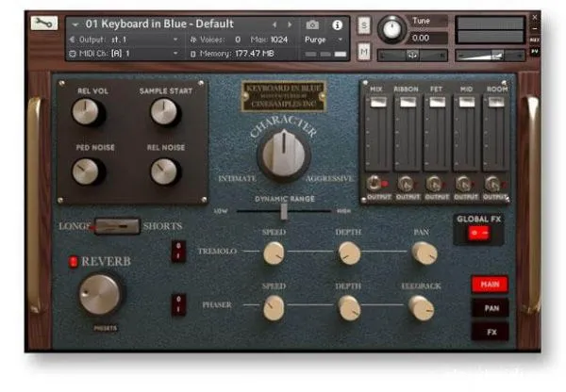Switch to the MAIN page tab

(x=490, y=284)
